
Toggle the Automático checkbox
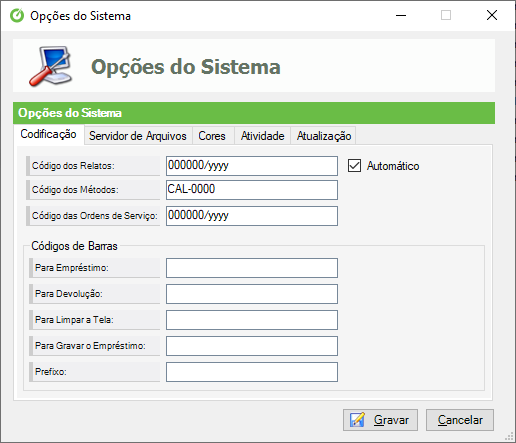tap(354, 165)
